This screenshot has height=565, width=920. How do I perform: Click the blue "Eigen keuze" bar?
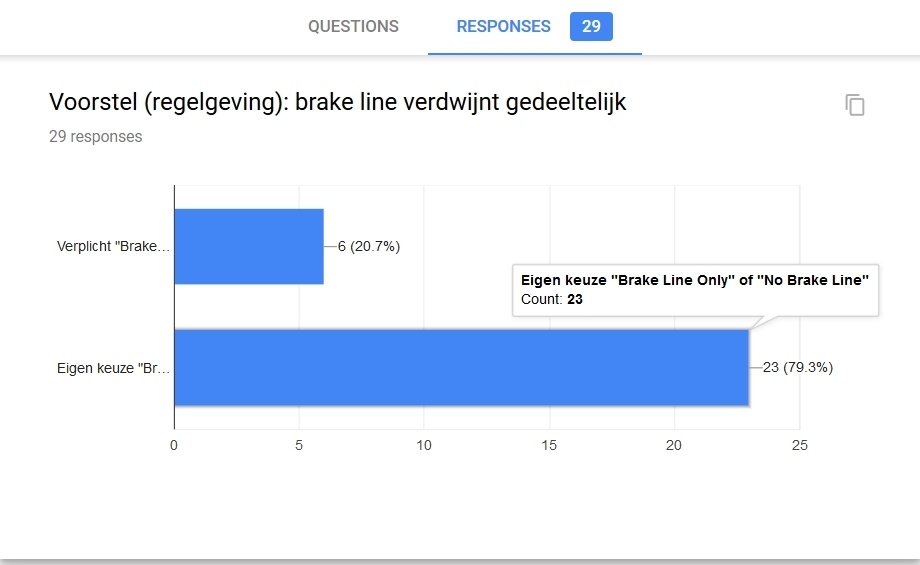(461, 367)
